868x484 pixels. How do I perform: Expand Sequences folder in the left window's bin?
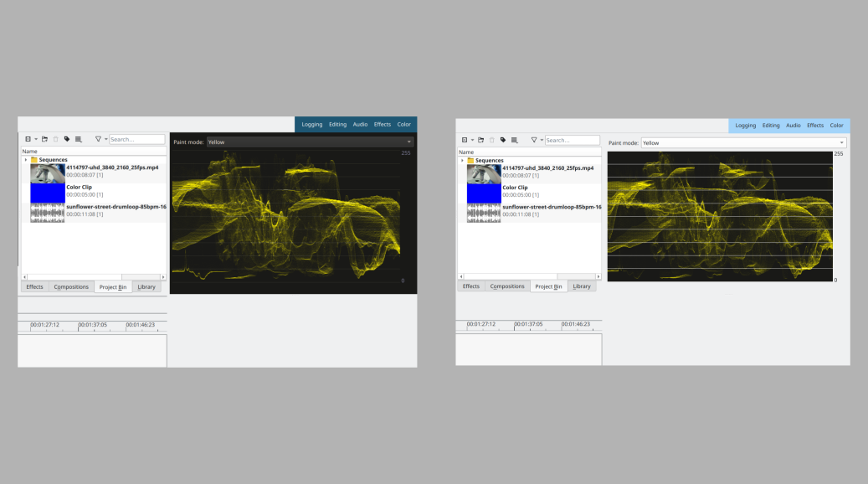[26, 160]
